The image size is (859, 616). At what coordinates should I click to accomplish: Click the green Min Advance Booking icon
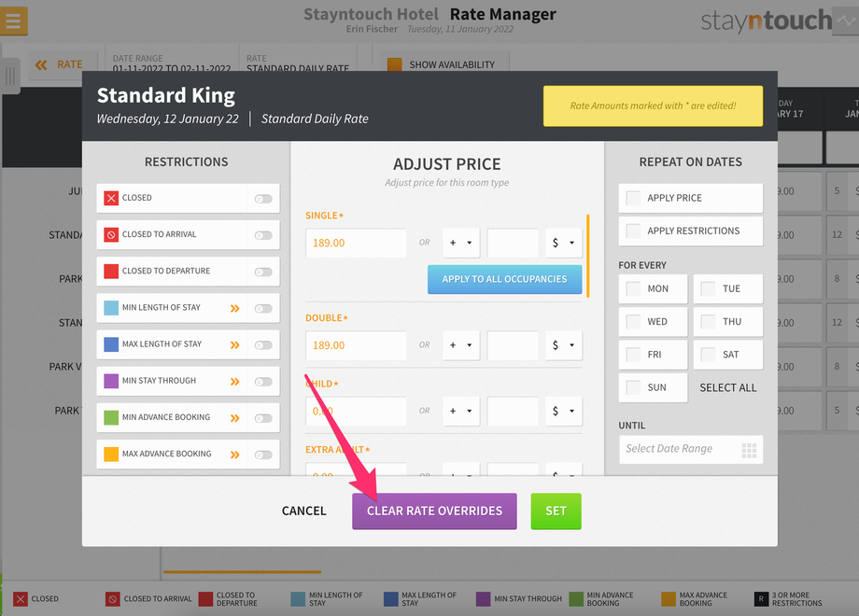coord(111,418)
